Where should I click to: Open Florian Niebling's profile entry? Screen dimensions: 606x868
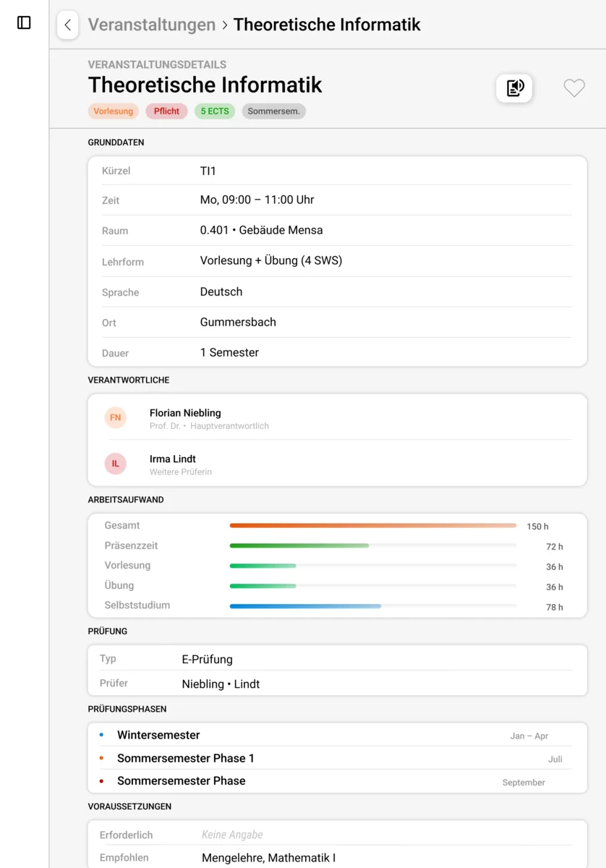click(x=185, y=413)
